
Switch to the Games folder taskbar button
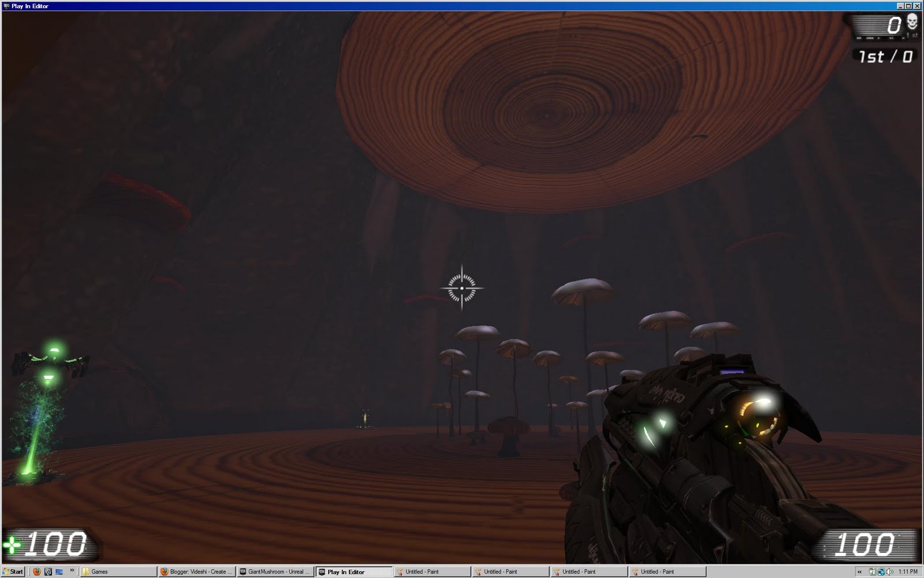point(118,572)
